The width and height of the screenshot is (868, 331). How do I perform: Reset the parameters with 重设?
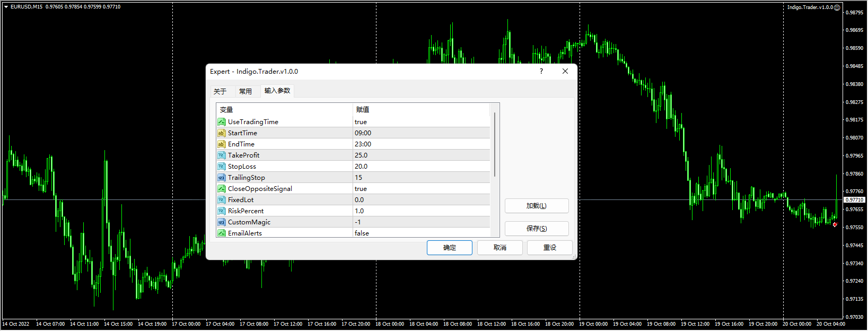coord(550,248)
